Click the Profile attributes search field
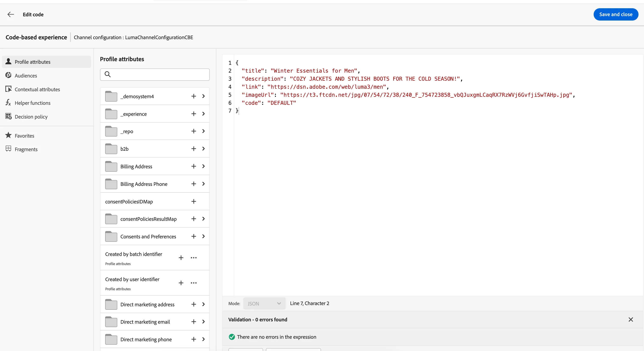The width and height of the screenshot is (644, 351). point(155,74)
